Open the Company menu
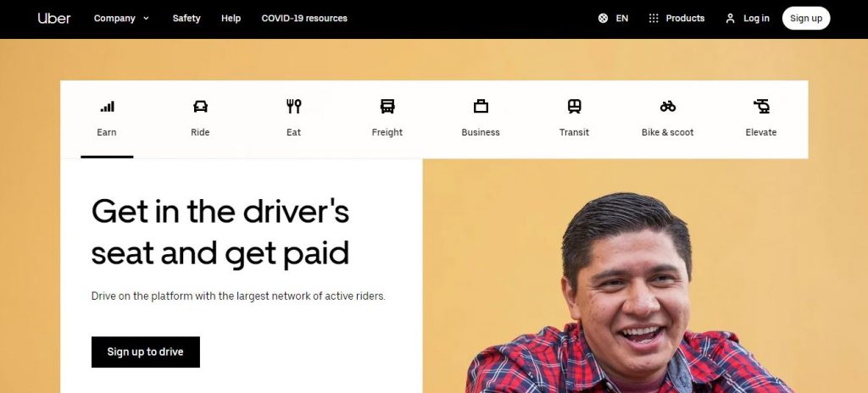The image size is (868, 393). (x=114, y=19)
